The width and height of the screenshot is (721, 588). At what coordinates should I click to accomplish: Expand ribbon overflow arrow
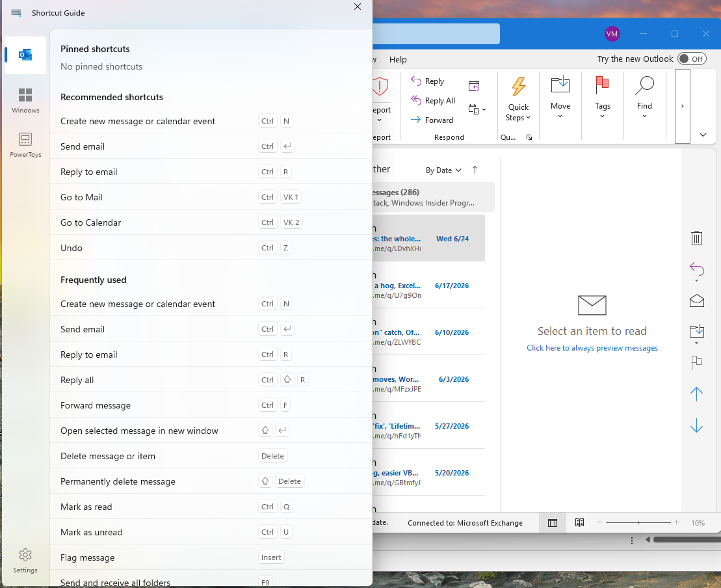[683, 106]
